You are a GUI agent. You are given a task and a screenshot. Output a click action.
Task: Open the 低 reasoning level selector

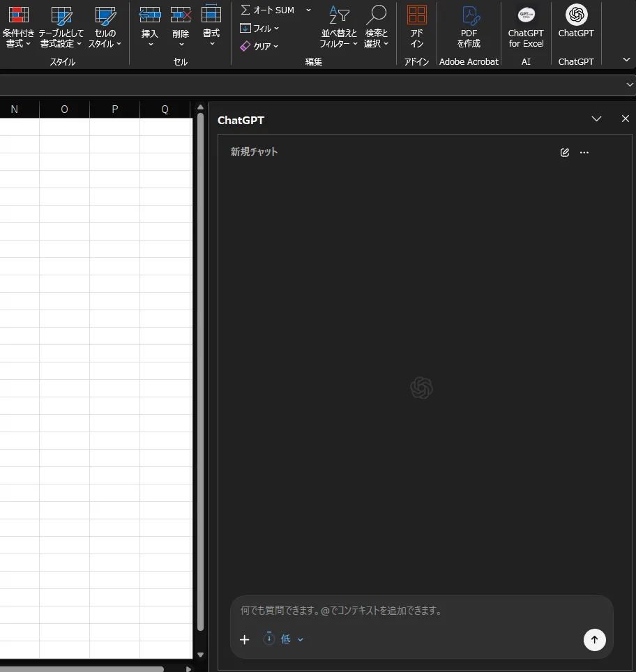coord(284,639)
